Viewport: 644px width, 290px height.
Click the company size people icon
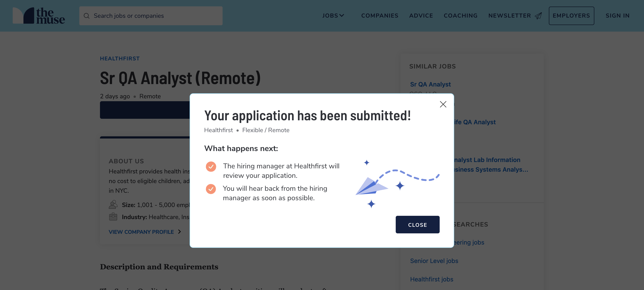(x=113, y=204)
